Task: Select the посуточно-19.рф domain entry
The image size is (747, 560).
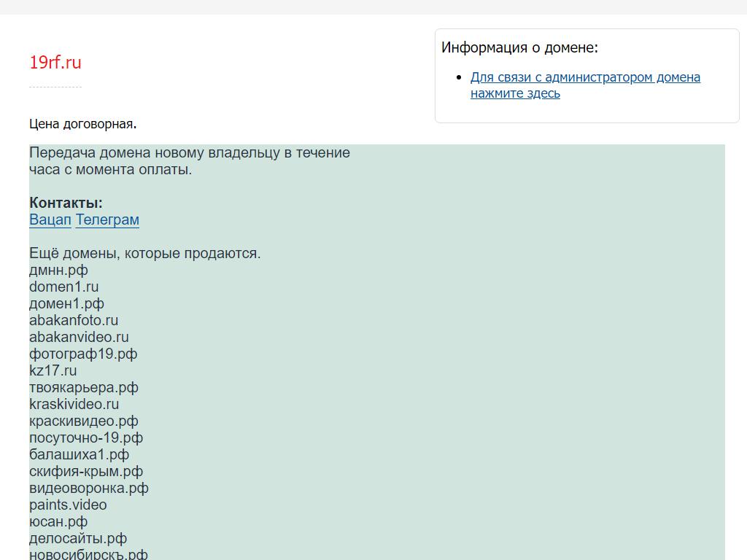Action: tap(86, 437)
